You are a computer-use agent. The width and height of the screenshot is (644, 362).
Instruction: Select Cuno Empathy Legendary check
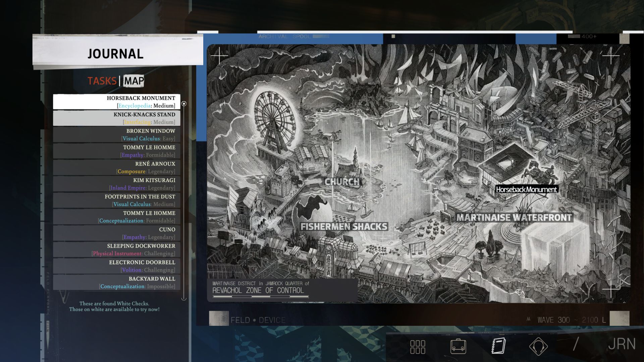pos(117,233)
